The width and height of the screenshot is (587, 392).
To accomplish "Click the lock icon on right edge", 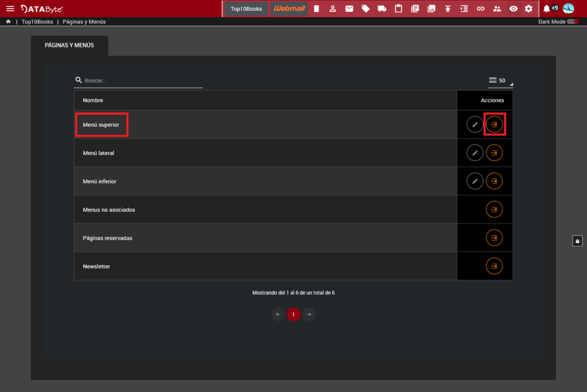I will pyautogui.click(x=577, y=241).
